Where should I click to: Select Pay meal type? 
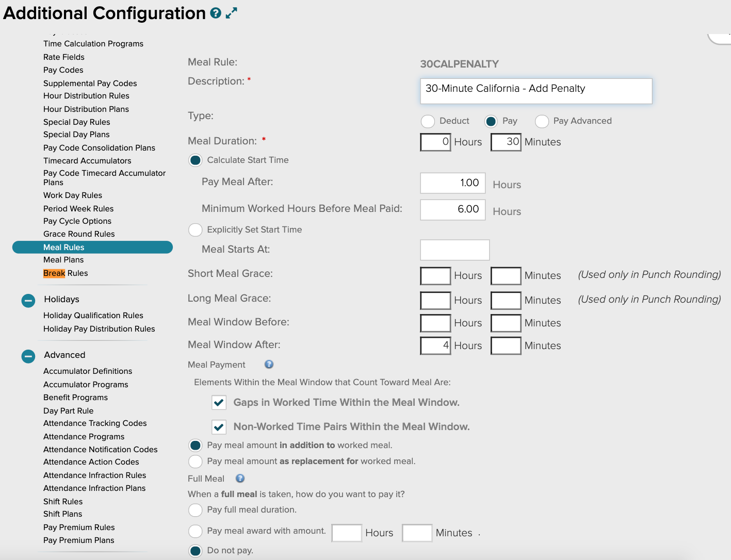491,121
